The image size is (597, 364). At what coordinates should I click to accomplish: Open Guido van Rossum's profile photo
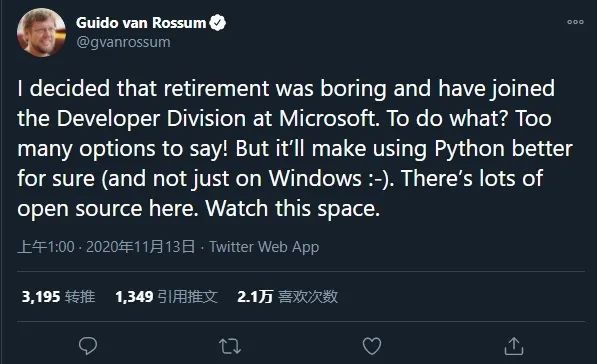pyautogui.click(x=41, y=32)
